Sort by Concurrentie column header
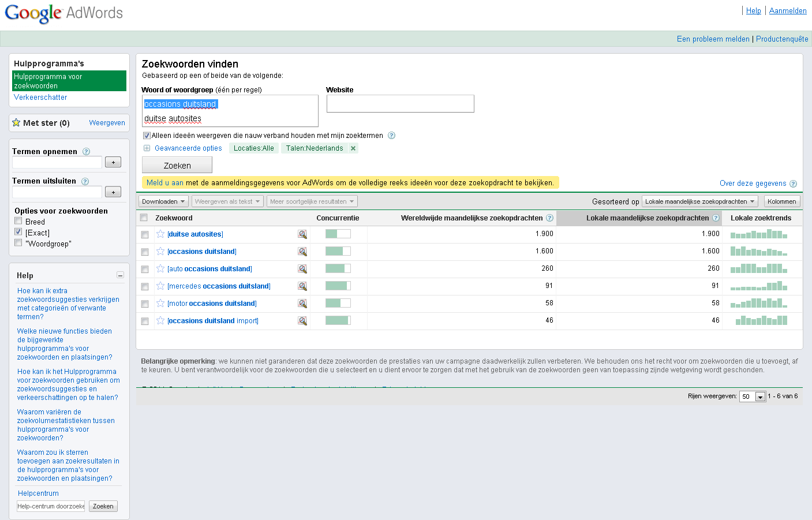The height and width of the screenshot is (520, 812). (x=338, y=218)
